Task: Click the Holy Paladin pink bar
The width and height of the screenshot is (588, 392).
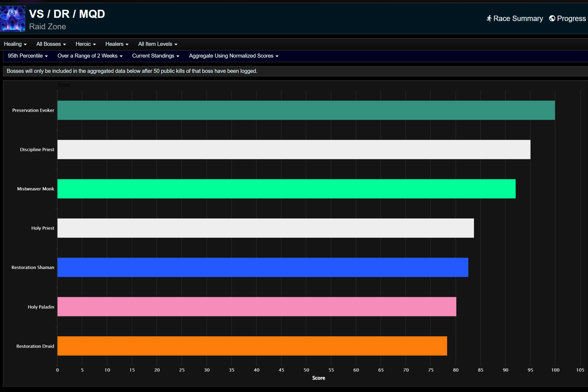Action: [x=257, y=306]
